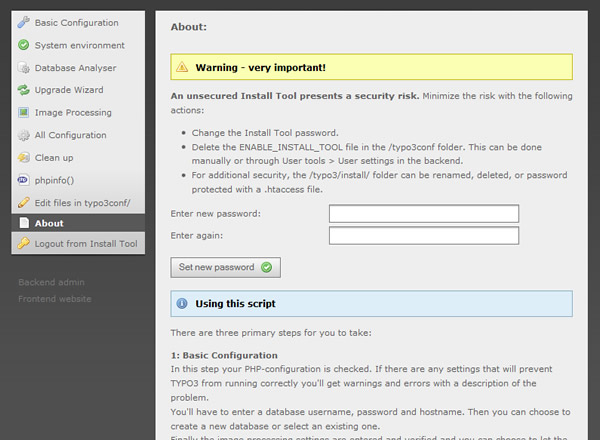Click the Database Analyser icon
The image size is (600, 440).
[x=23, y=68]
